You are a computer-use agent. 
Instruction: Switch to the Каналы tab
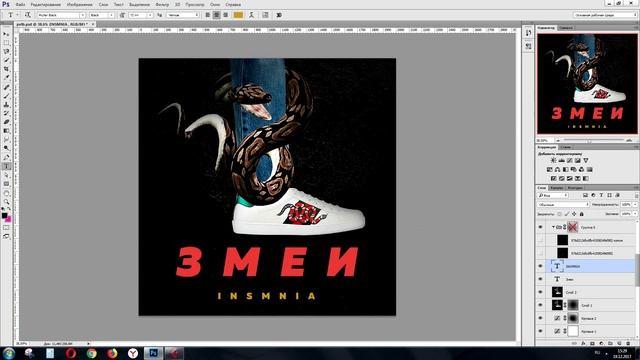556,188
